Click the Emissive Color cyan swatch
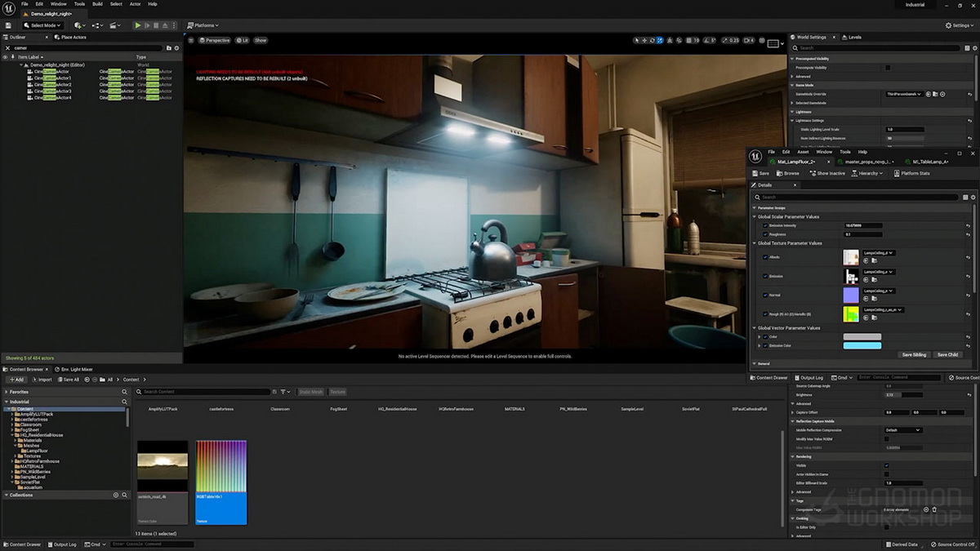The image size is (980, 551). (862, 345)
